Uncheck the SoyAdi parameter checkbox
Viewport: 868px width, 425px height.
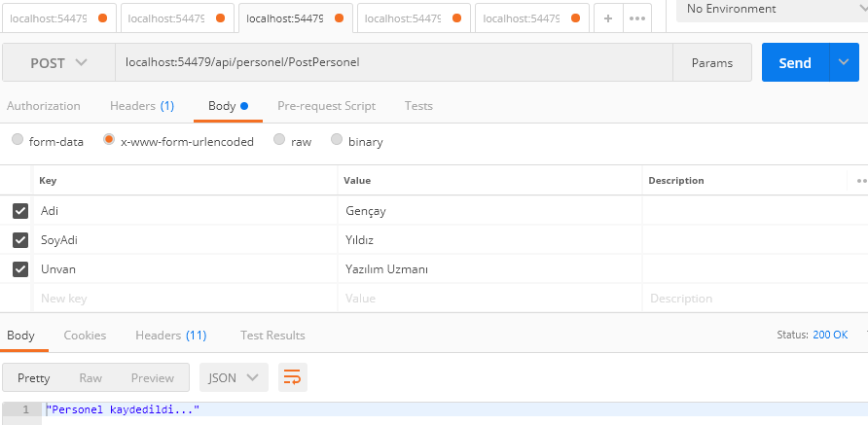20,239
